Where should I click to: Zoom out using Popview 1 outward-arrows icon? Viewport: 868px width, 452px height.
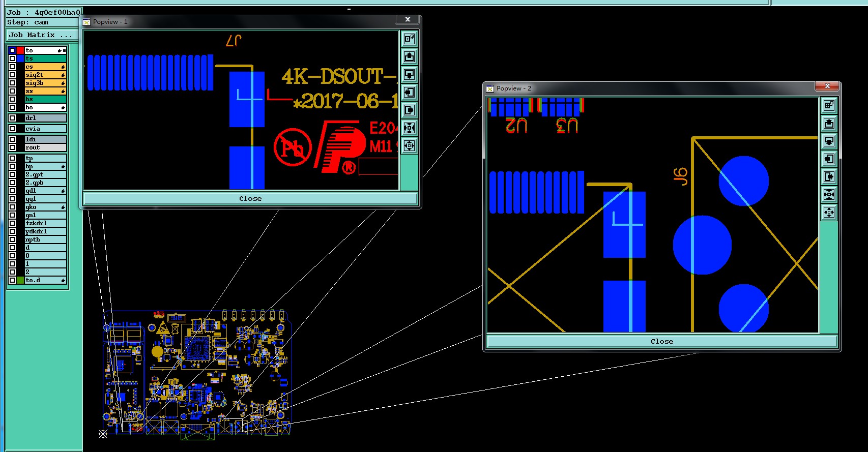(x=409, y=146)
